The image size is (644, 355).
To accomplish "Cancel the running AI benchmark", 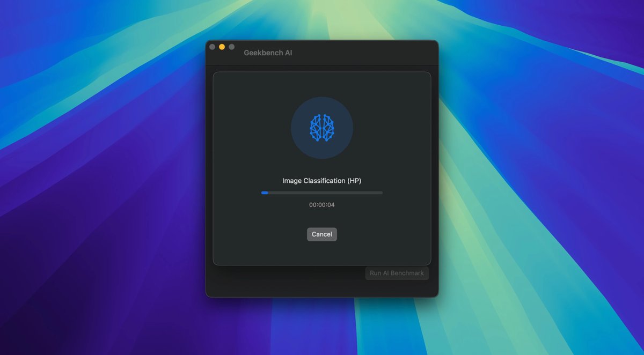I will click(x=322, y=234).
